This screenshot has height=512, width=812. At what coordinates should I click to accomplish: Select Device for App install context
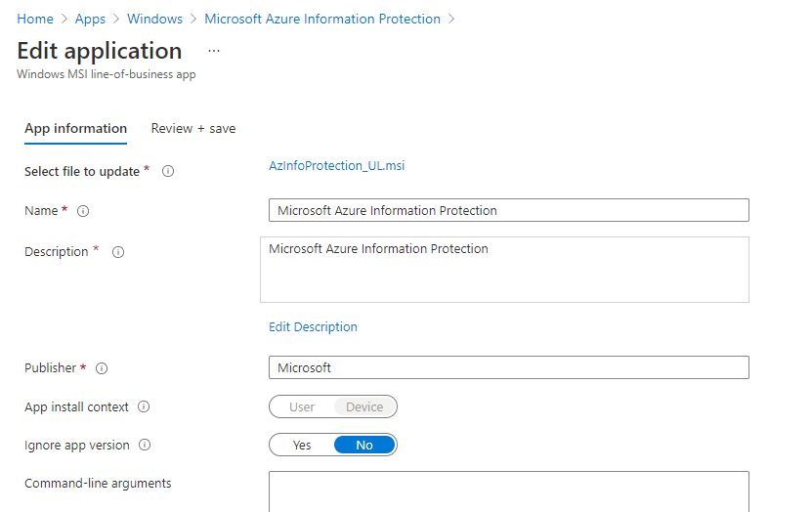click(x=364, y=407)
